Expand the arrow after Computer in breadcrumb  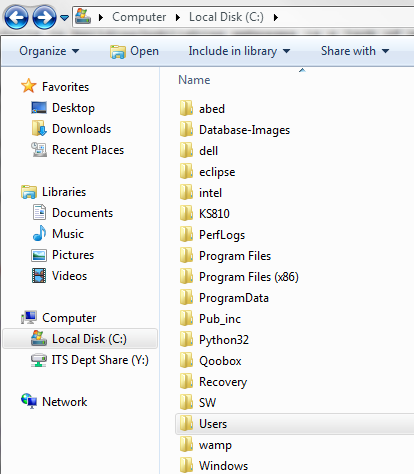pos(178,17)
